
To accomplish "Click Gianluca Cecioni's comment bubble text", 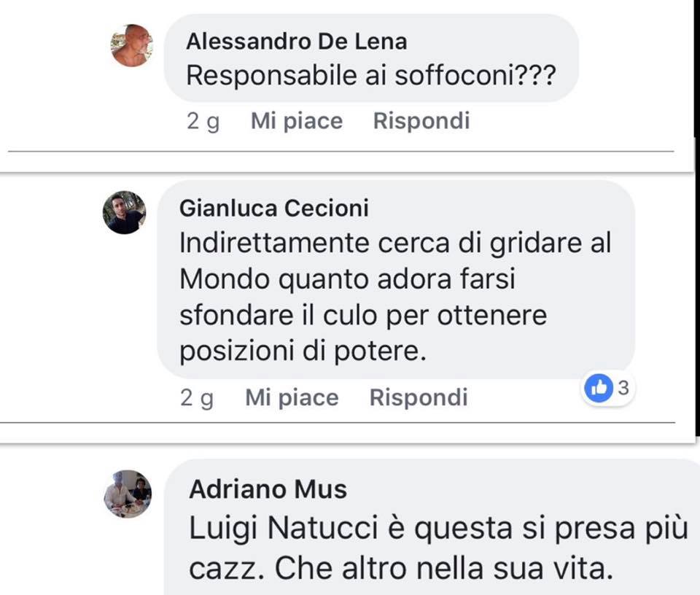I will pyautogui.click(x=395, y=297).
